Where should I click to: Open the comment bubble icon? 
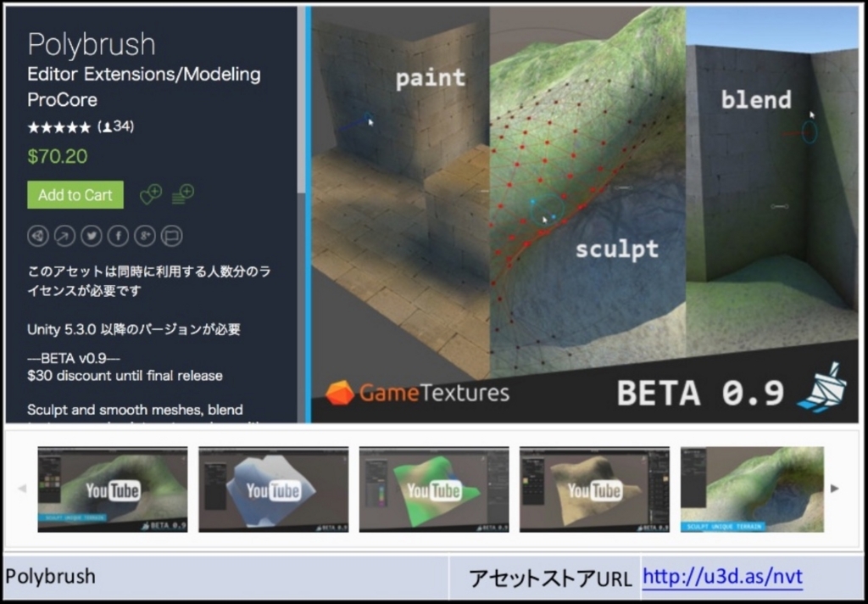click(171, 236)
